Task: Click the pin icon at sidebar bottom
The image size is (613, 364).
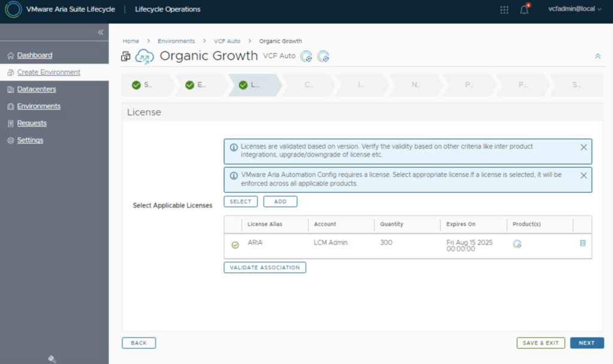Action: (52, 359)
